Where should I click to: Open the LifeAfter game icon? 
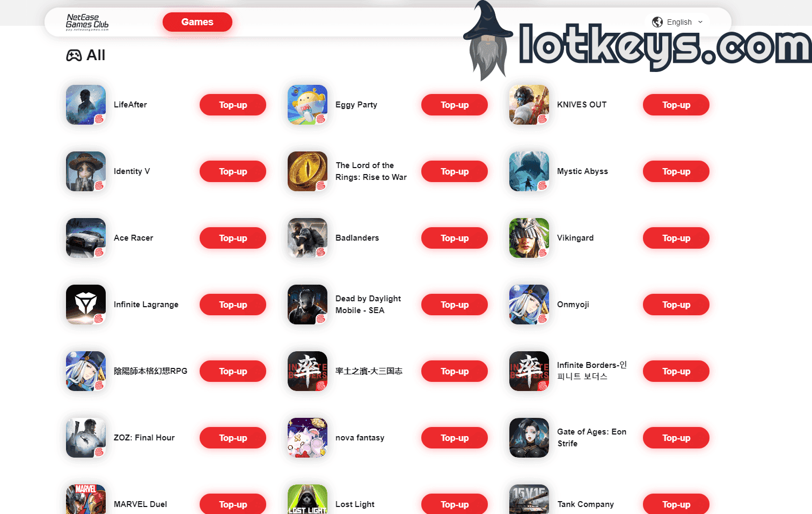[x=86, y=105]
